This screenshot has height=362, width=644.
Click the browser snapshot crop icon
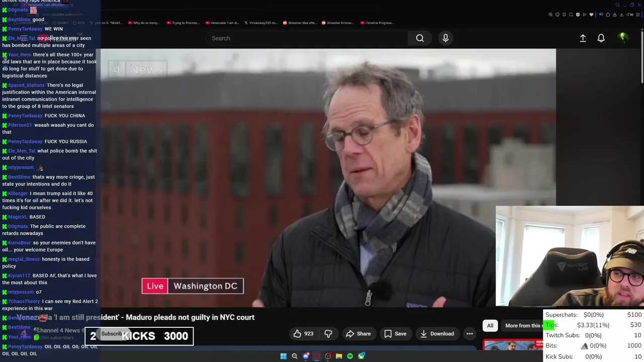click(571, 15)
